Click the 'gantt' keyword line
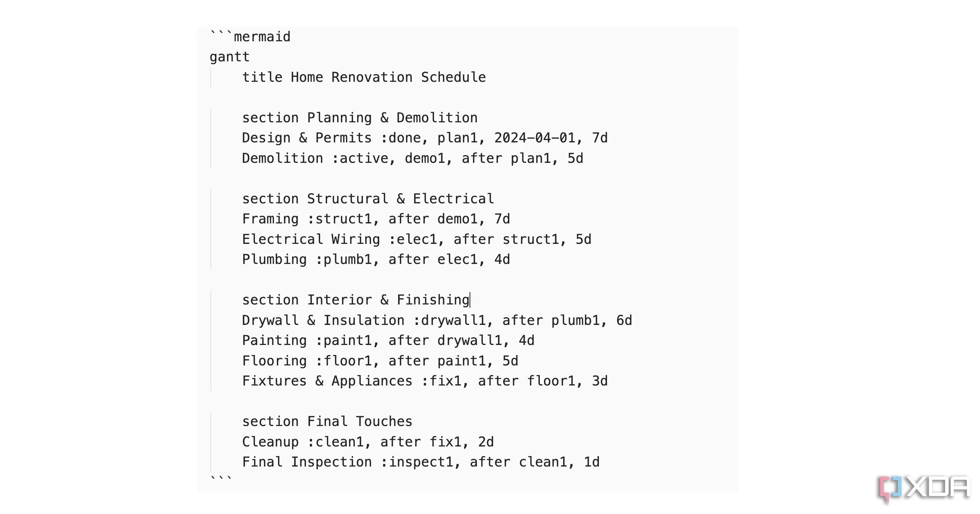 (230, 57)
